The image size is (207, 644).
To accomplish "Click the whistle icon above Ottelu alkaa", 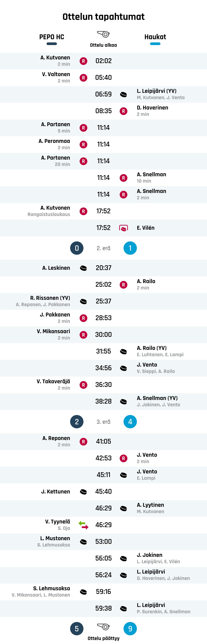I will 103,34.
